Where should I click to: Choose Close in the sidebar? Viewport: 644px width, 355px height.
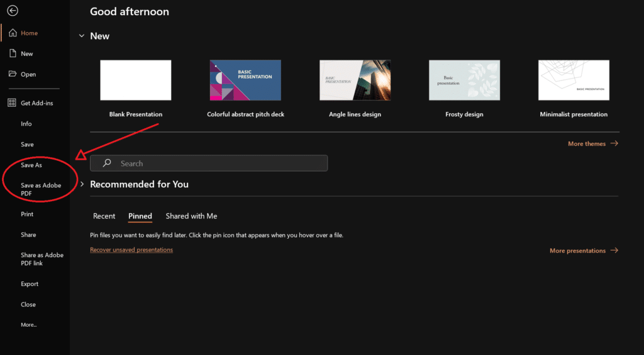coord(28,304)
